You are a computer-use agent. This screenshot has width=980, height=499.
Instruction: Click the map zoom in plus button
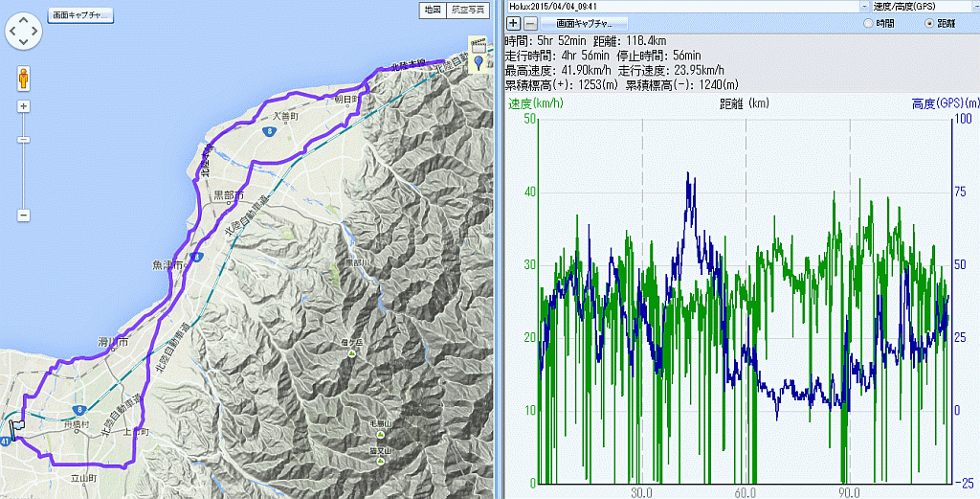pos(23,106)
